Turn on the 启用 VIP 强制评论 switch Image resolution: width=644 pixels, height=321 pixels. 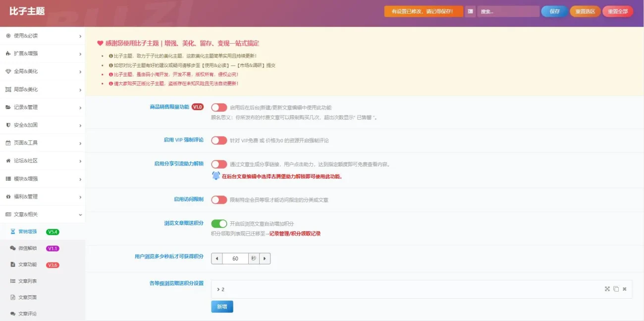[219, 140]
